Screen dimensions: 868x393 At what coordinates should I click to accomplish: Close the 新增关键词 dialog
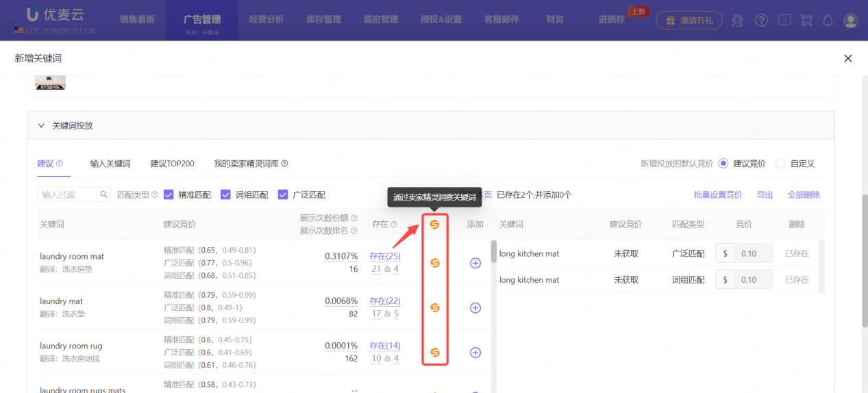click(848, 59)
